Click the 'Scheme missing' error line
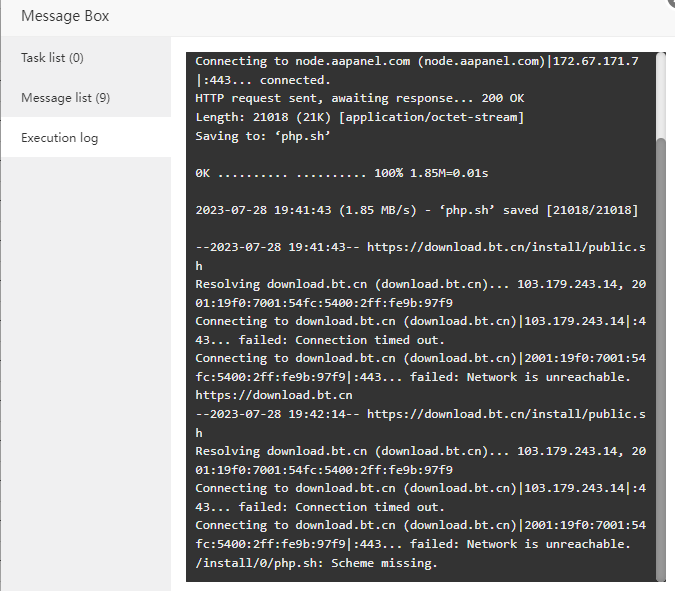675x591 pixels. [316, 563]
